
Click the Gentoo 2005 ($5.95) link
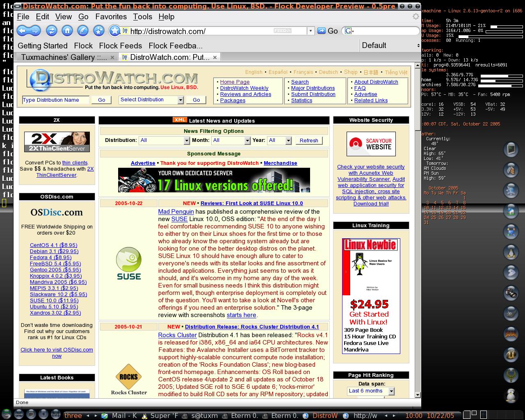pos(55,269)
